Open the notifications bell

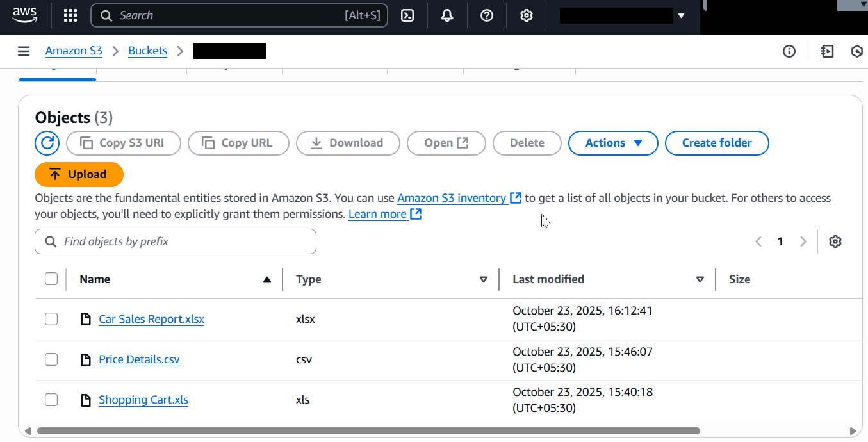pos(447,15)
